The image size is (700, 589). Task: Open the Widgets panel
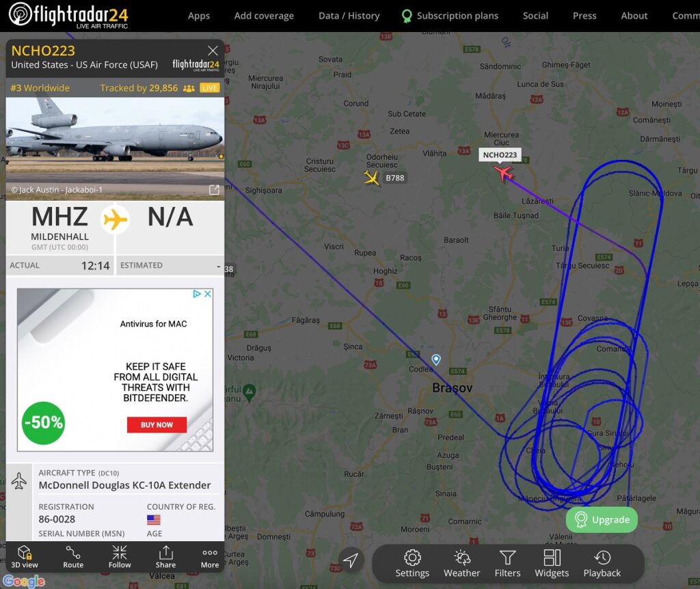click(552, 564)
